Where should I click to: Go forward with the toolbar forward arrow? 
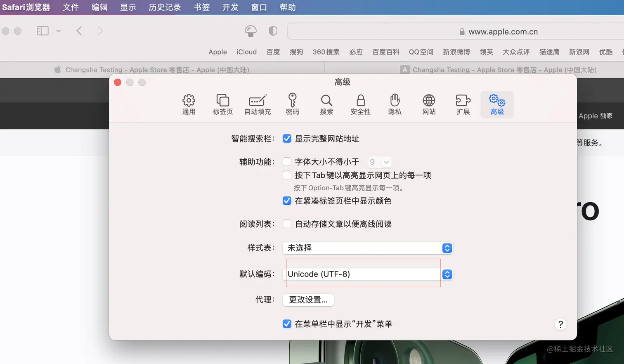pyautogui.click(x=100, y=31)
